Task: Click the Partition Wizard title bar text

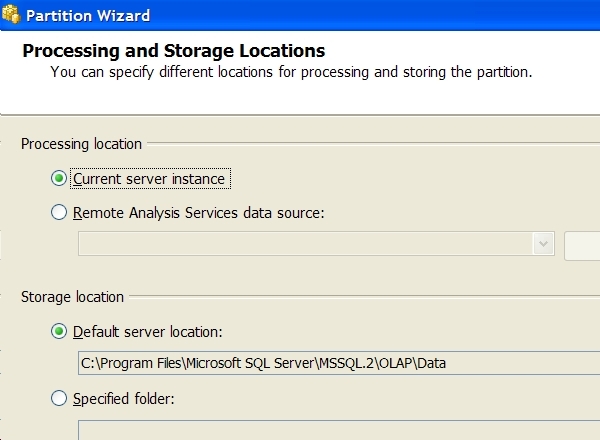Action: [x=86, y=14]
